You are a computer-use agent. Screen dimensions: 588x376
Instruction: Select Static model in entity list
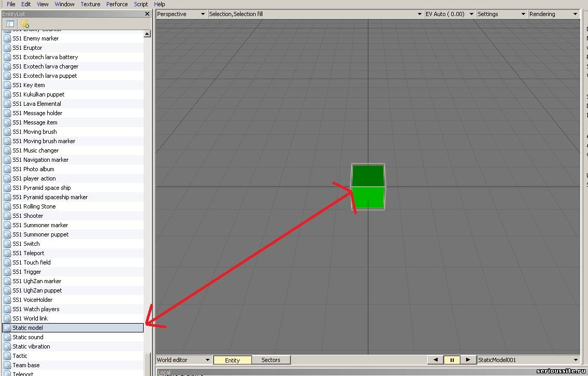73,328
